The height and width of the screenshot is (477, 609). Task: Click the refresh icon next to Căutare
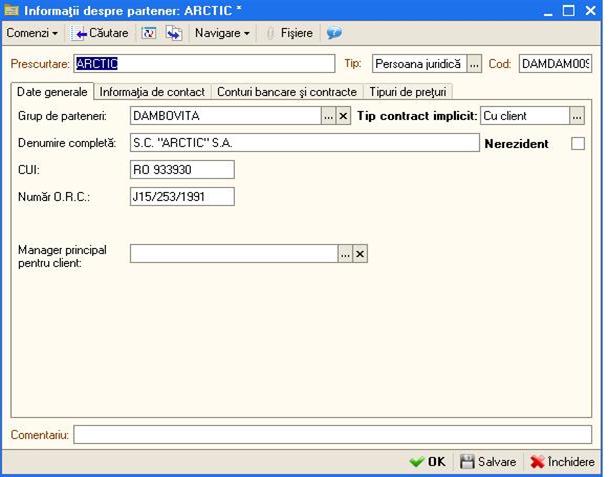pyautogui.click(x=149, y=33)
